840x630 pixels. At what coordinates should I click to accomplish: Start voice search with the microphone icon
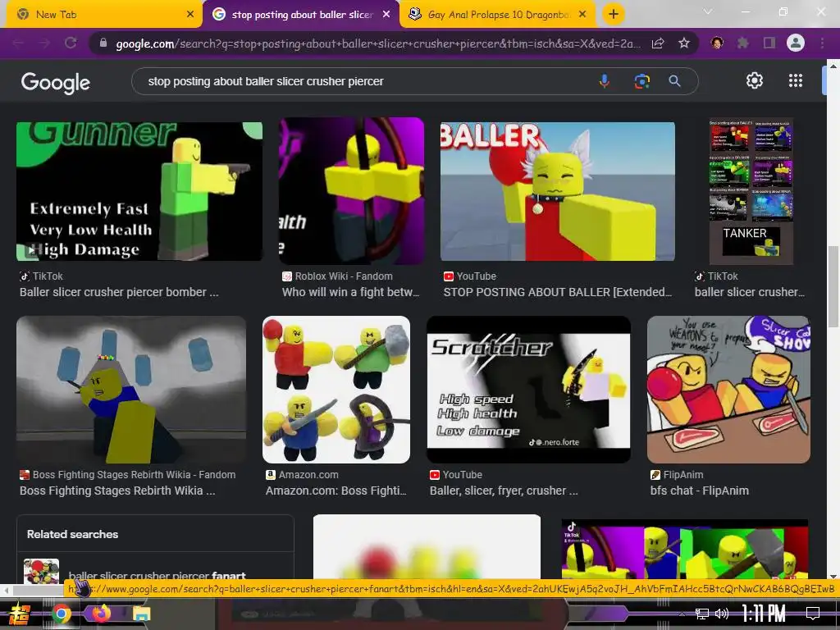[x=605, y=81]
